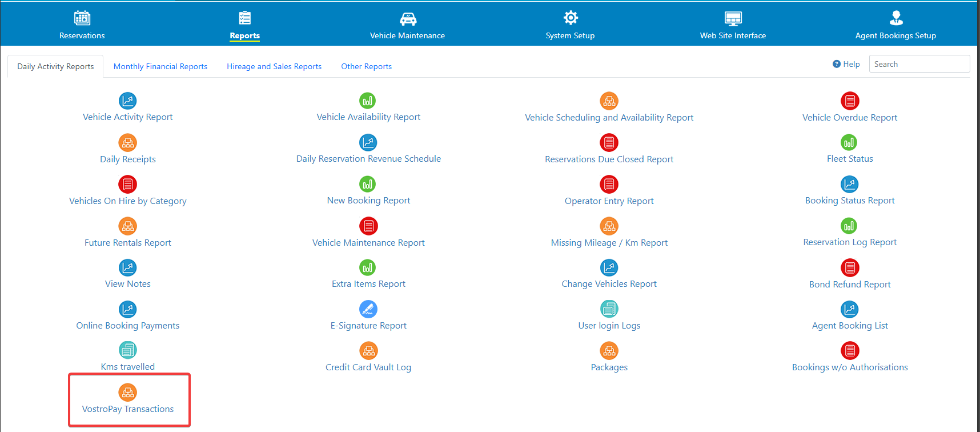This screenshot has width=980, height=432.
Task: Open the Vehicle Activity Report link
Action: [128, 117]
